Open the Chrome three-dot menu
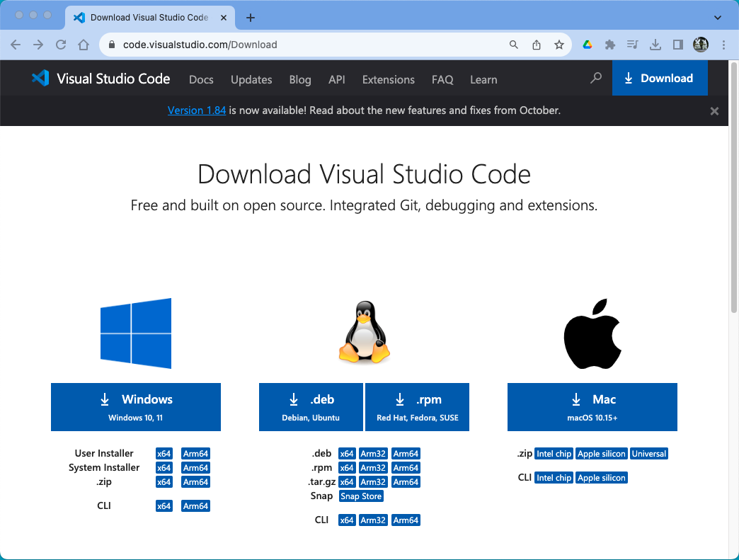Image resolution: width=739 pixels, height=560 pixels. pyautogui.click(x=723, y=45)
